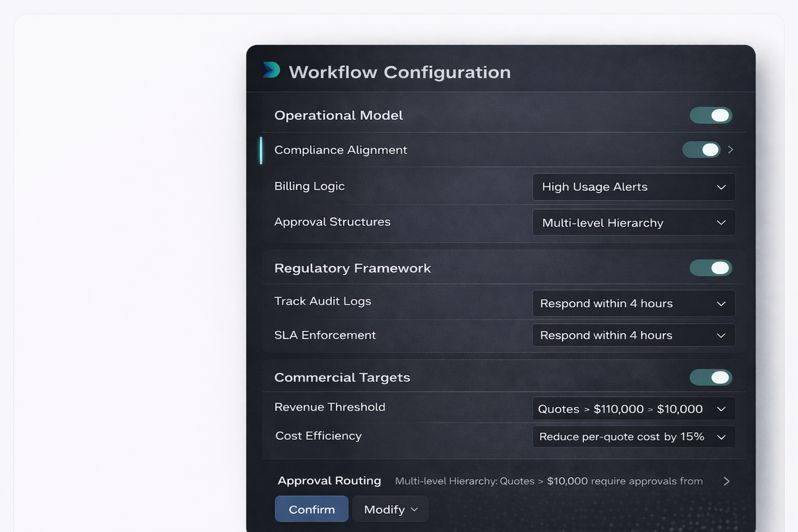Open the Cost Efficiency dropdown

point(633,437)
